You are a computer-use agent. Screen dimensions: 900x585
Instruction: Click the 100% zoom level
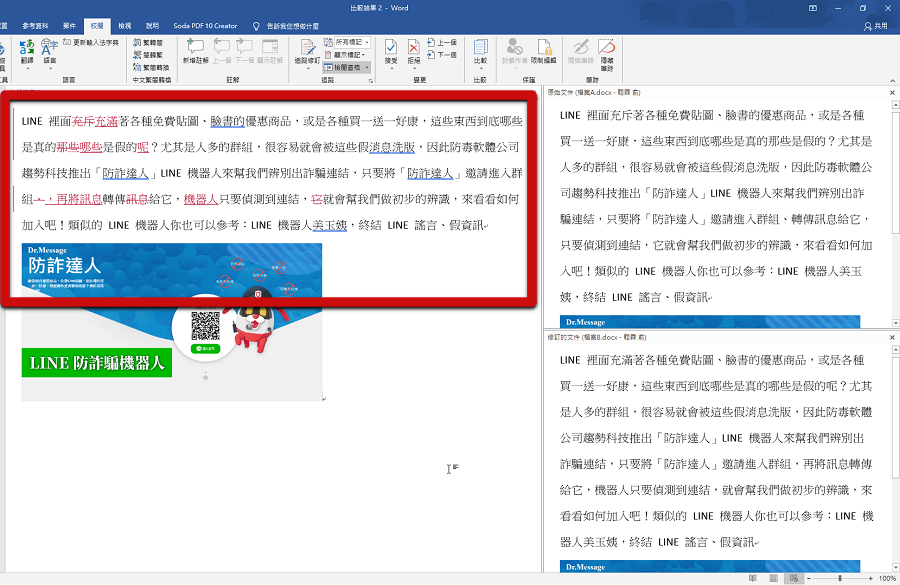(887, 578)
